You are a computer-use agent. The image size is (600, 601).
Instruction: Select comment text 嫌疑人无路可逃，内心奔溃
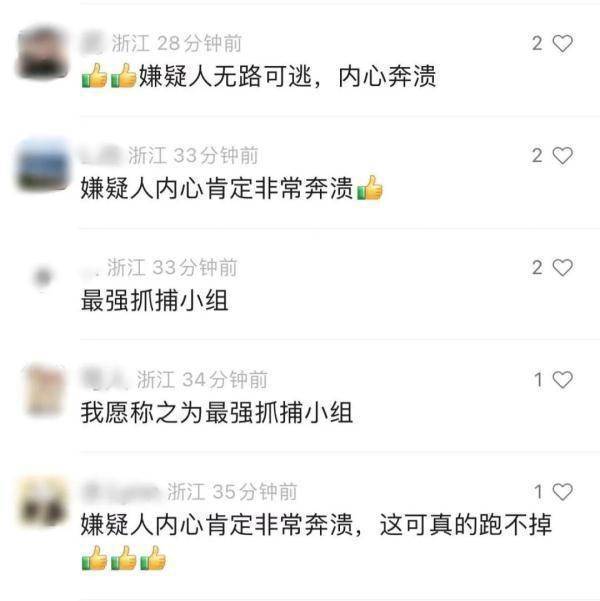tap(287, 76)
